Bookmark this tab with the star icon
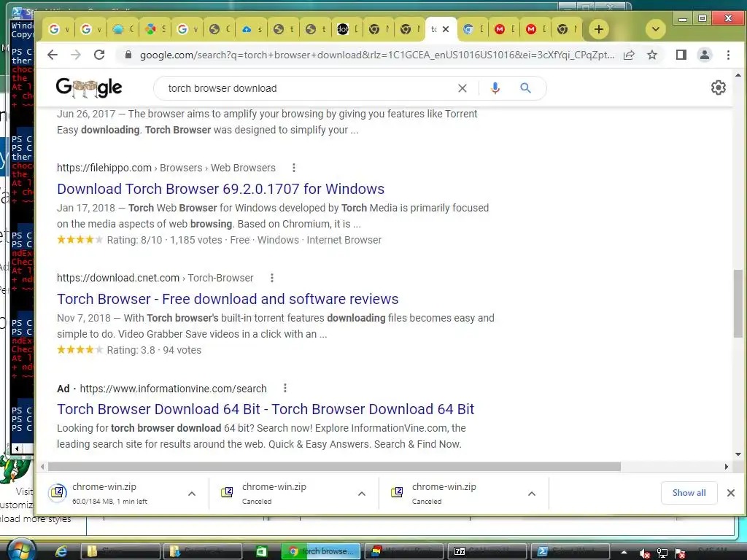Image resolution: width=747 pixels, height=560 pixels. coord(652,55)
